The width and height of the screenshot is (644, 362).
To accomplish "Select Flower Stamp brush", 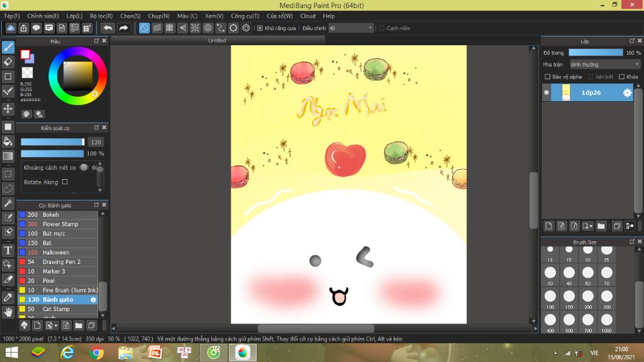I will point(58,224).
